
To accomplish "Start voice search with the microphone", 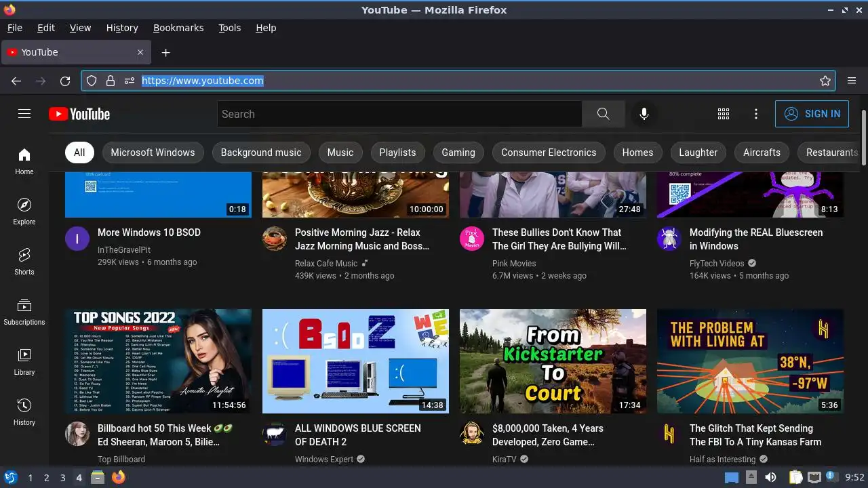I will 644,114.
